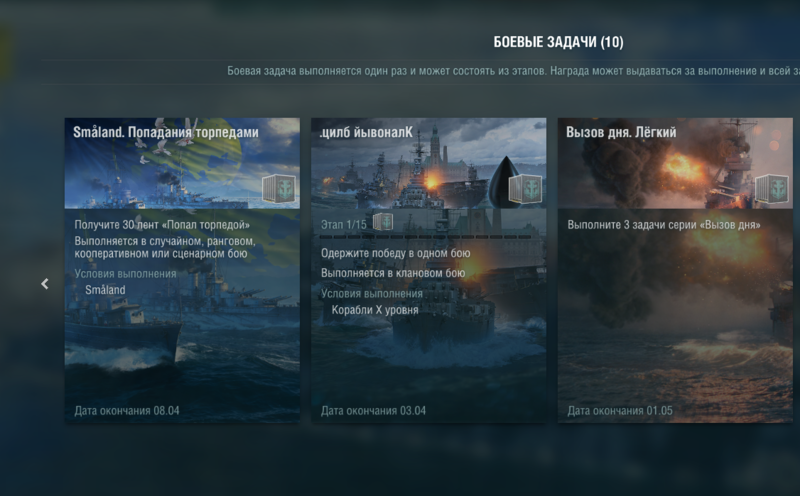This screenshot has width=800, height=496.
Task: Click the Småland ship condition text
Action: [105, 290]
